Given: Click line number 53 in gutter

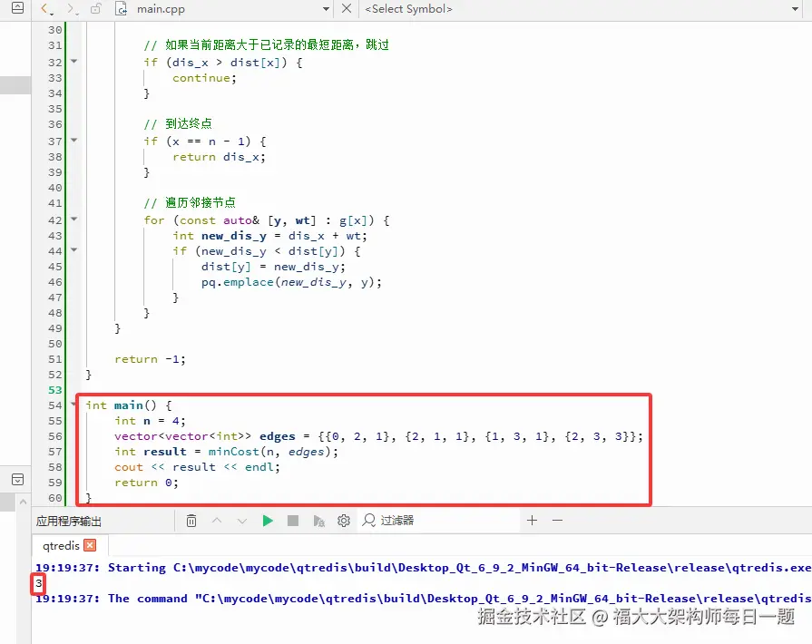Looking at the screenshot, I should pos(55,390).
